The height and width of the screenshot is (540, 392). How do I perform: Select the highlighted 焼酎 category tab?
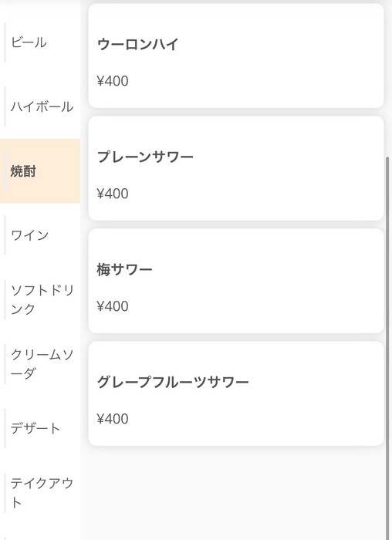(x=40, y=170)
